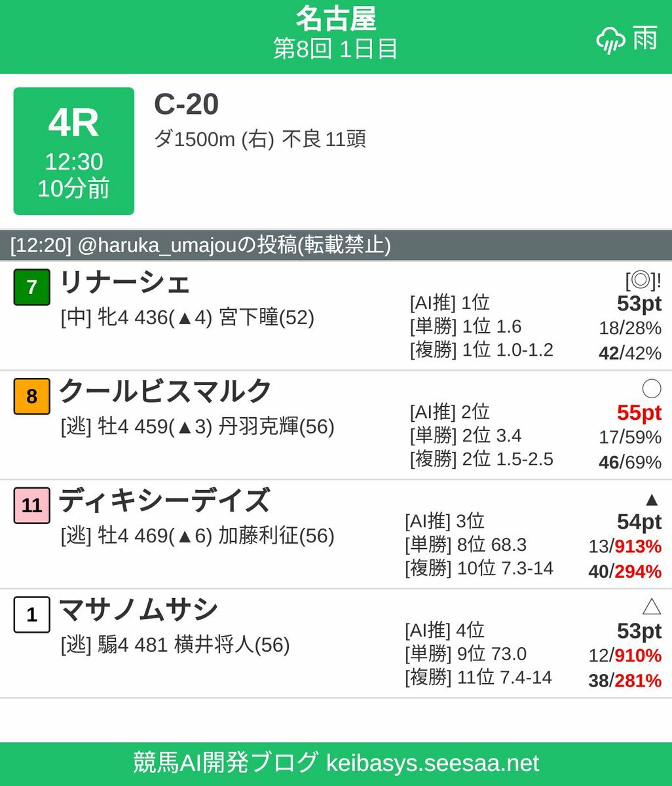Open horse name マサノムサシ
The width and height of the screenshot is (672, 786).
(x=138, y=610)
